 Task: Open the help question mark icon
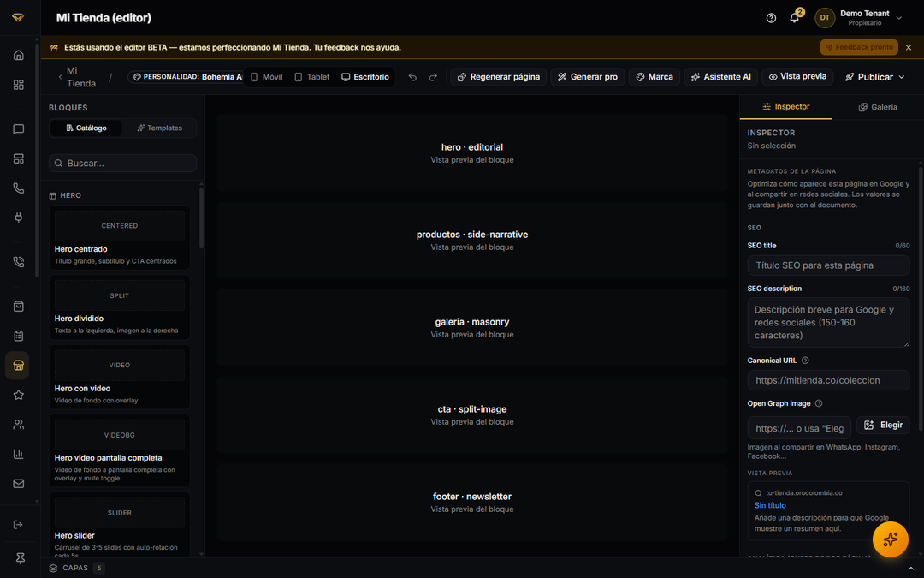click(771, 18)
